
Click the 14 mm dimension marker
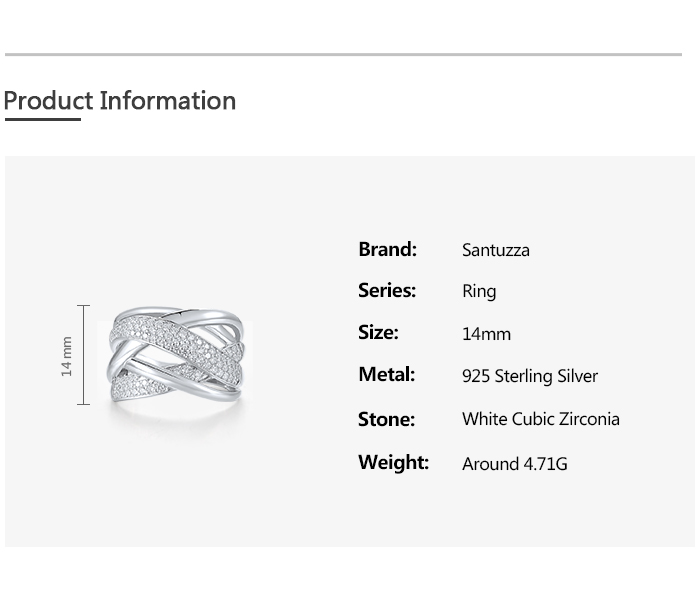(67, 356)
